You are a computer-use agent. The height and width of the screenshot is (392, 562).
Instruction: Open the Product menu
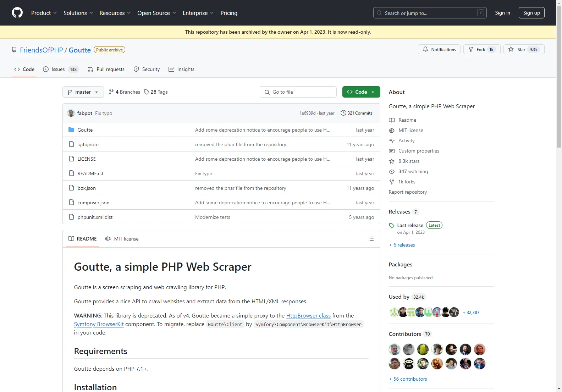[x=44, y=13]
